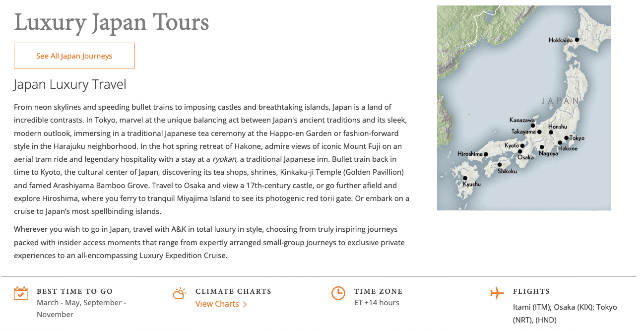Screen dimensions: 644x332
Task: Click the Japan Luxury Travel subheading
Action: click(70, 84)
